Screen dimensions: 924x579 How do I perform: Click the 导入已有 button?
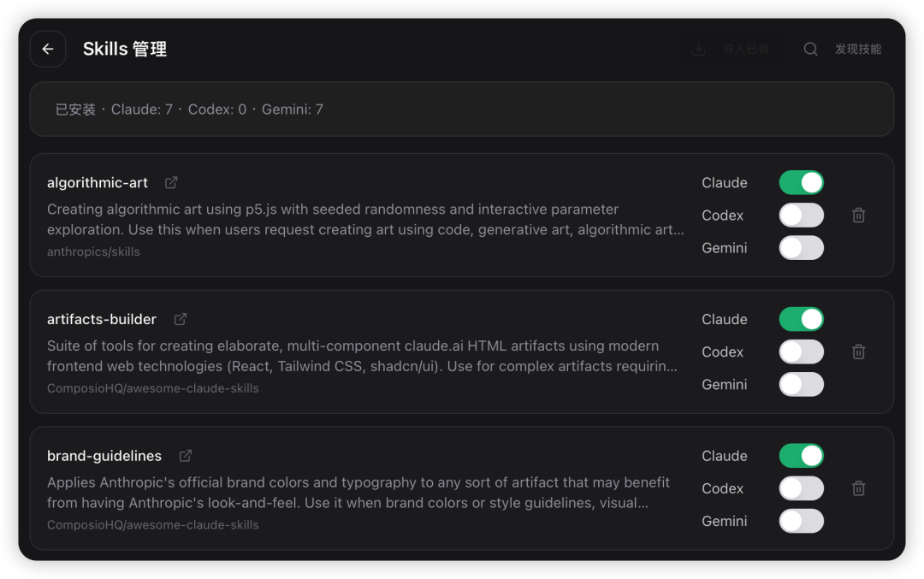coord(745,50)
